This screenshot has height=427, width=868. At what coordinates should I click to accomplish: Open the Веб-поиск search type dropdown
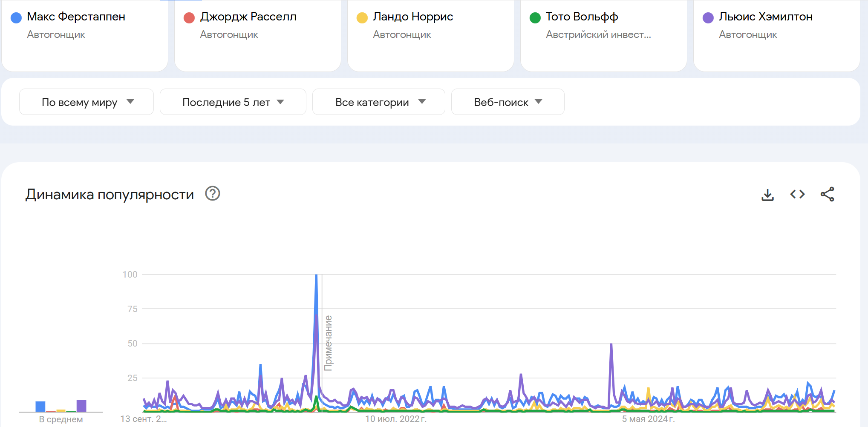(508, 102)
